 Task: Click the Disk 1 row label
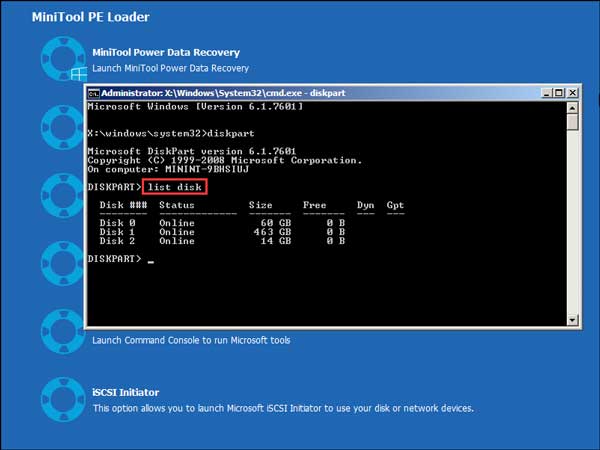pos(117,232)
